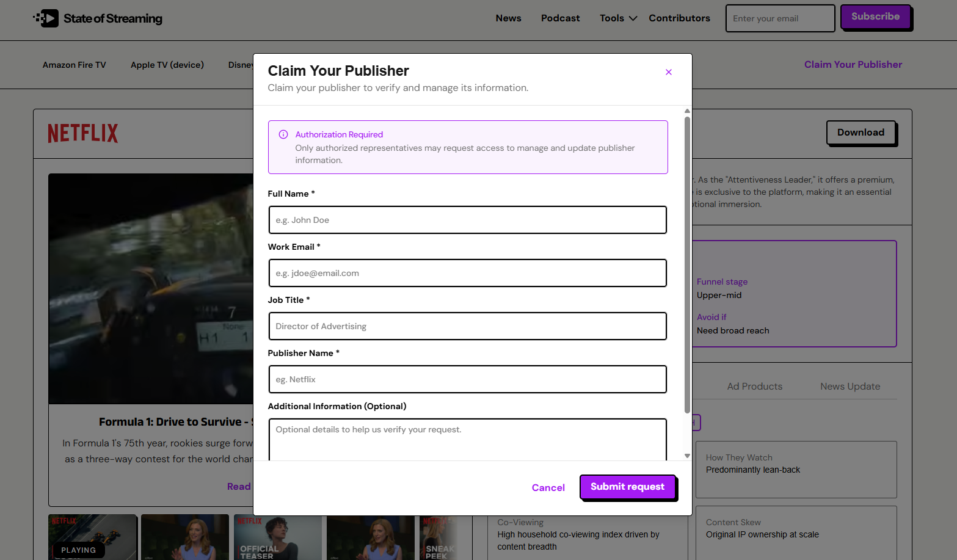Click the dialog scrollbar down arrow
957x560 pixels.
687,456
